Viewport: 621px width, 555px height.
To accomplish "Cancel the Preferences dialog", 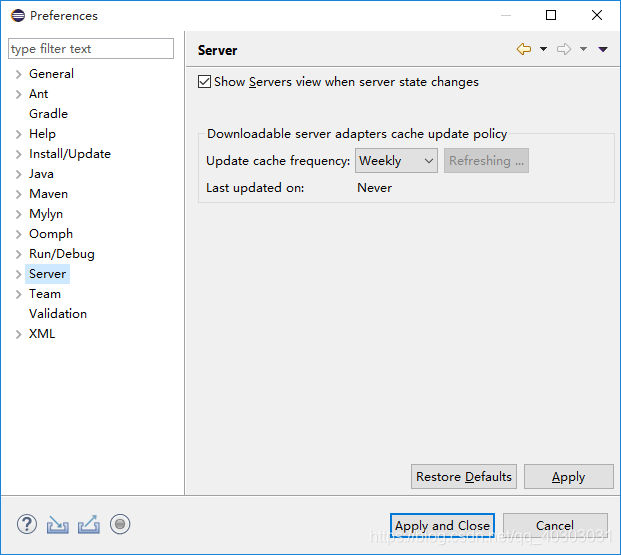I will 555,526.
